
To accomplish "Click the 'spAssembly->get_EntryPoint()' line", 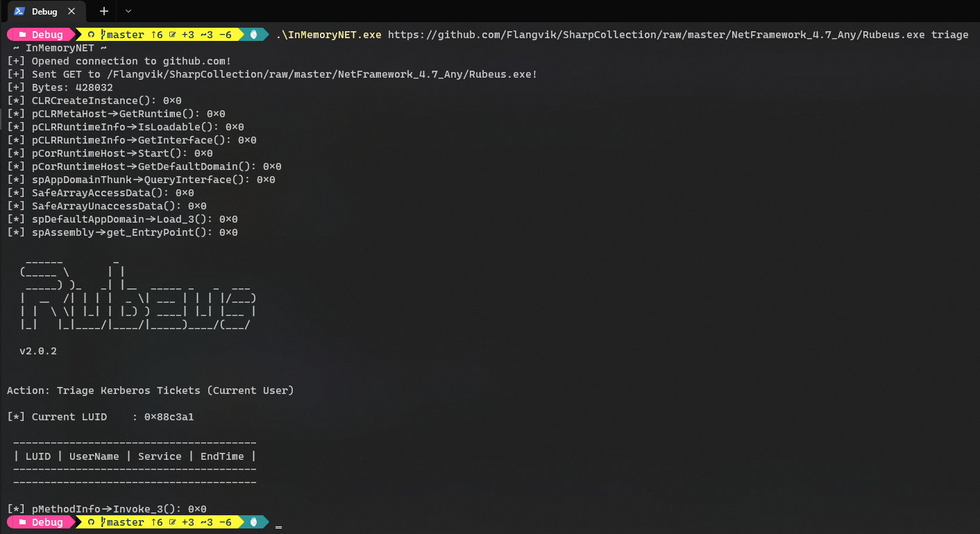I will [122, 232].
